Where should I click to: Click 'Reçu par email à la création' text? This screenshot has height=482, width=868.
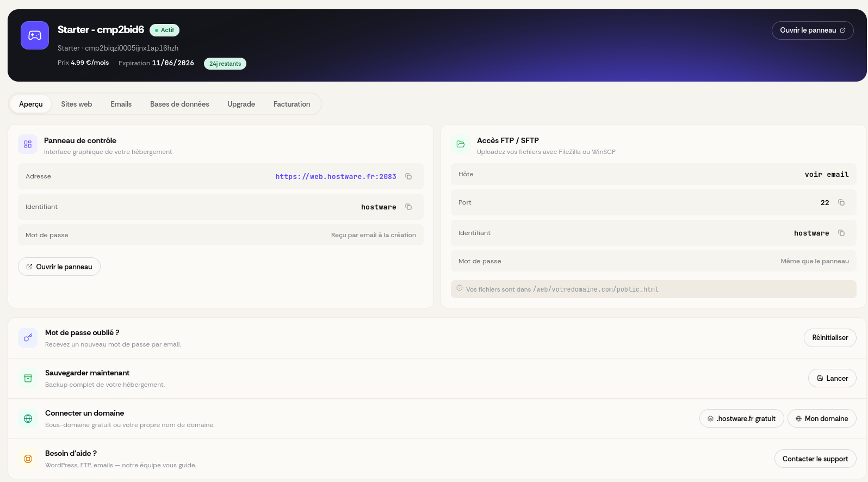374,235
